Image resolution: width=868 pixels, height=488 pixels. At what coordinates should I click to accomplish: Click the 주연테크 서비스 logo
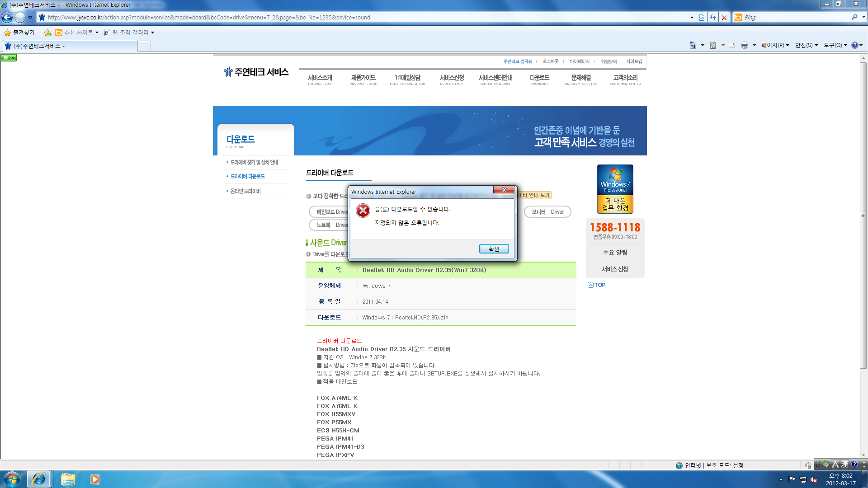256,72
